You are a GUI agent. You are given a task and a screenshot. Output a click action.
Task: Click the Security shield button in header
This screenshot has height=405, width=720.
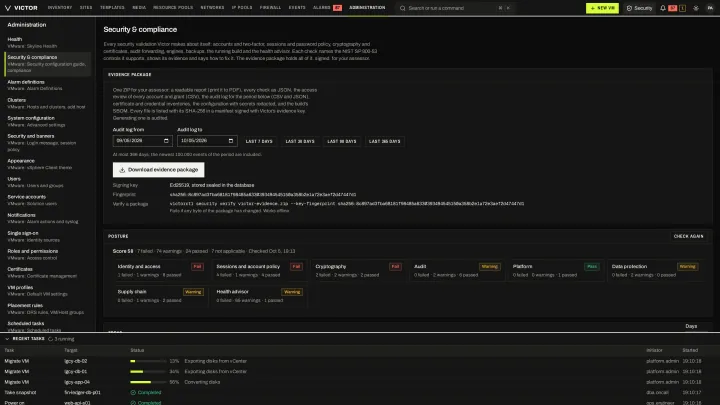tap(639, 8)
